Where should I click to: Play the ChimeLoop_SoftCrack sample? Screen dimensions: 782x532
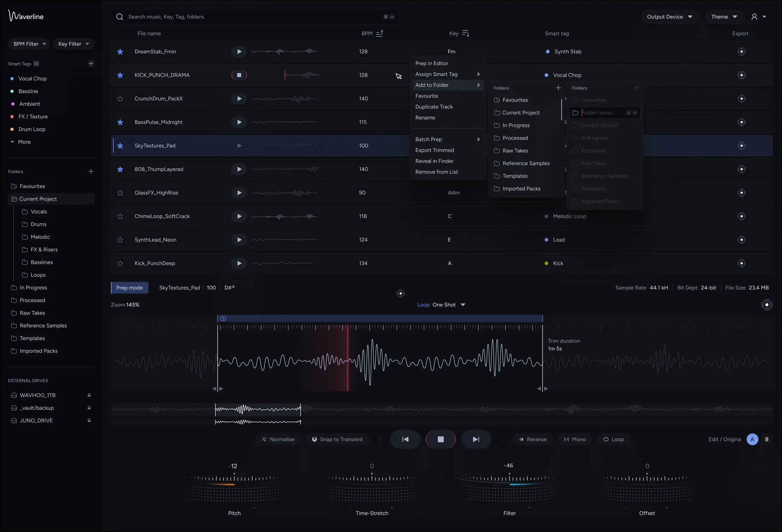239,216
